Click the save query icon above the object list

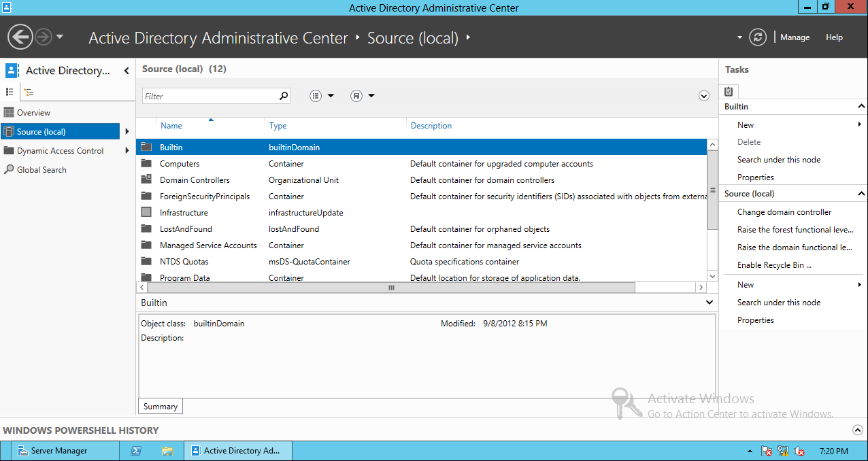(x=355, y=95)
